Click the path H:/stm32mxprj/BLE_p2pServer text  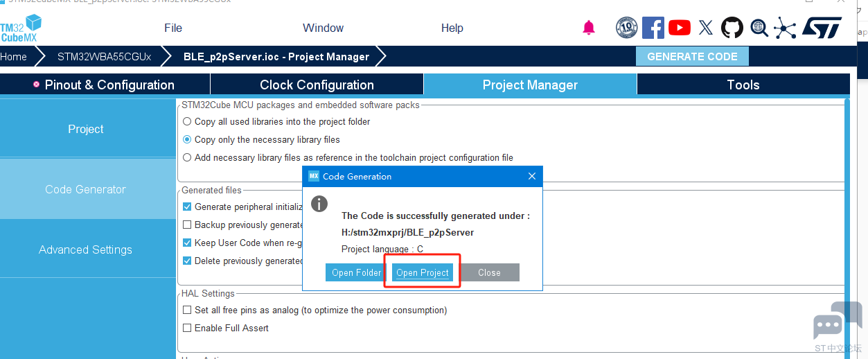click(408, 232)
